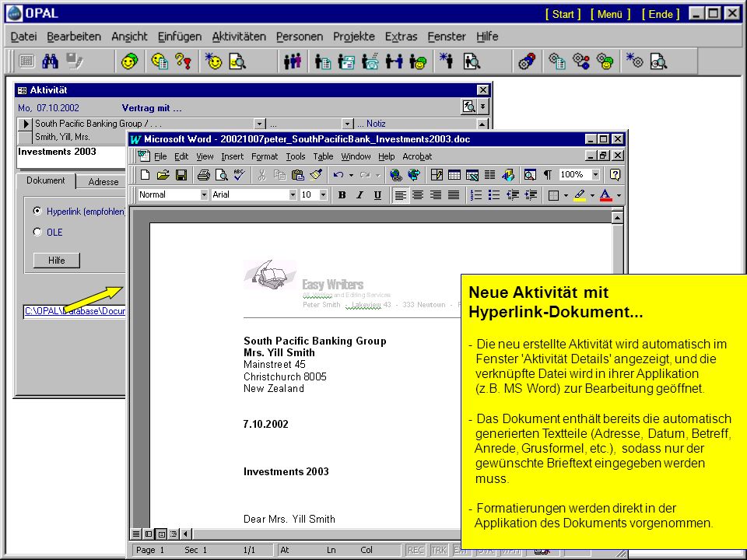This screenshot has width=747, height=560.
Task: Click the three persons group icon in OPAL toolbar
Action: pos(293,61)
